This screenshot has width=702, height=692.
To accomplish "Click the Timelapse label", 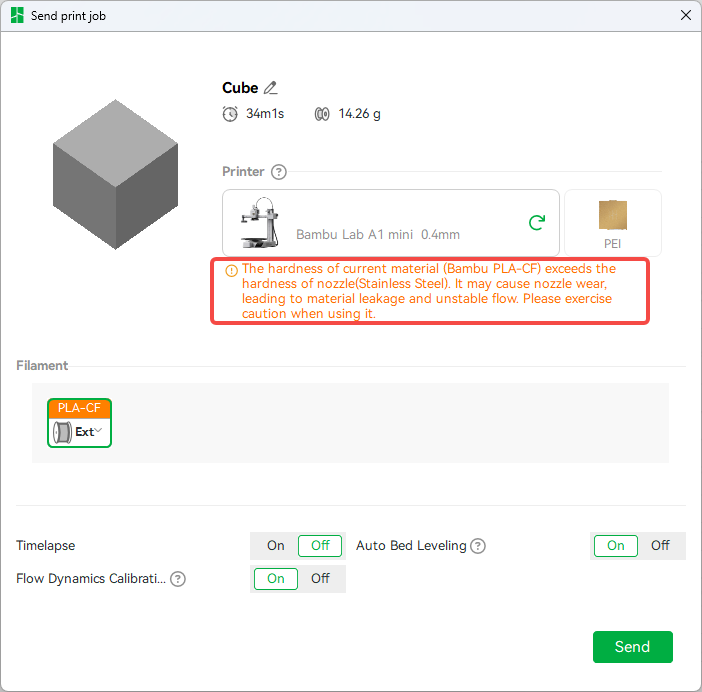I will click(46, 546).
